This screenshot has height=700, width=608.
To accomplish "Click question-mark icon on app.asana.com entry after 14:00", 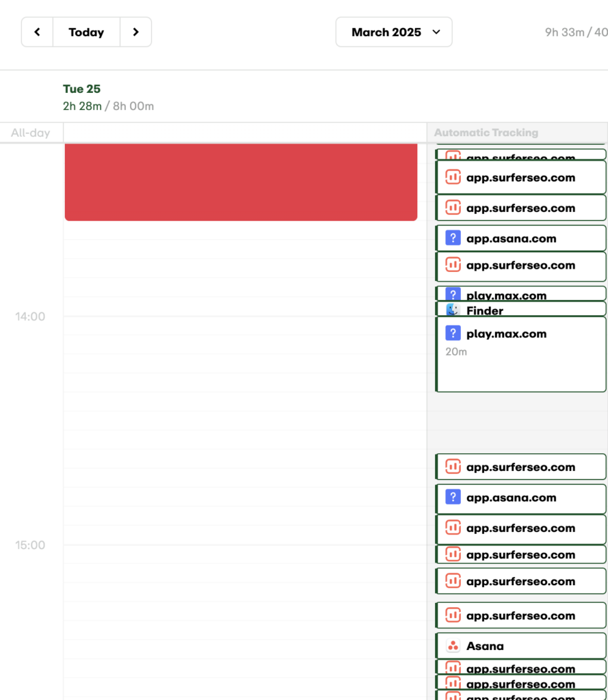I will click(x=453, y=497).
